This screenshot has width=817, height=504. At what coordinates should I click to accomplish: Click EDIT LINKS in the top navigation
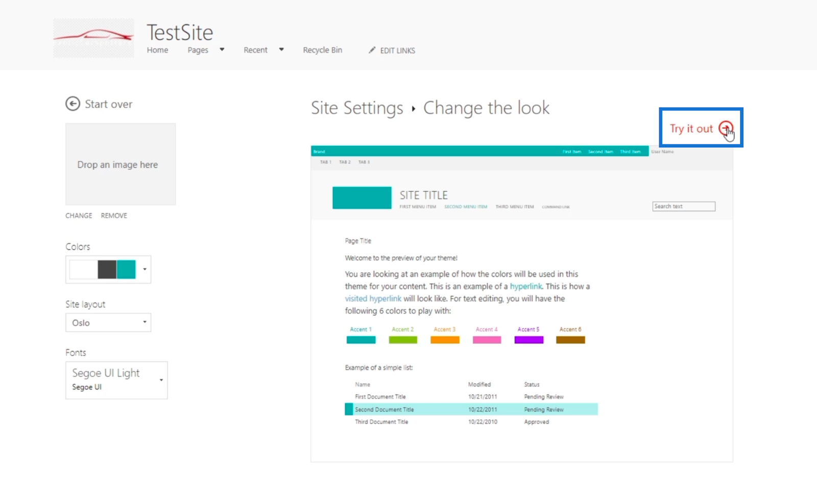pos(397,51)
